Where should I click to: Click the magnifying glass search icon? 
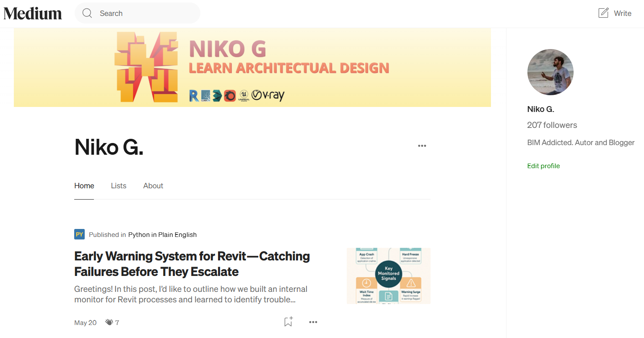(x=87, y=13)
